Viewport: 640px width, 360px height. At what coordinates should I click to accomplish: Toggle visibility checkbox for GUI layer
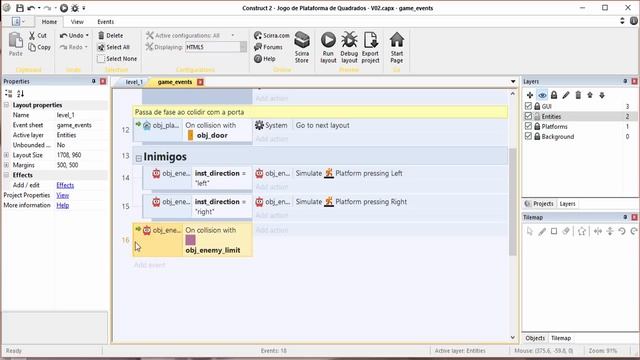tap(528, 106)
